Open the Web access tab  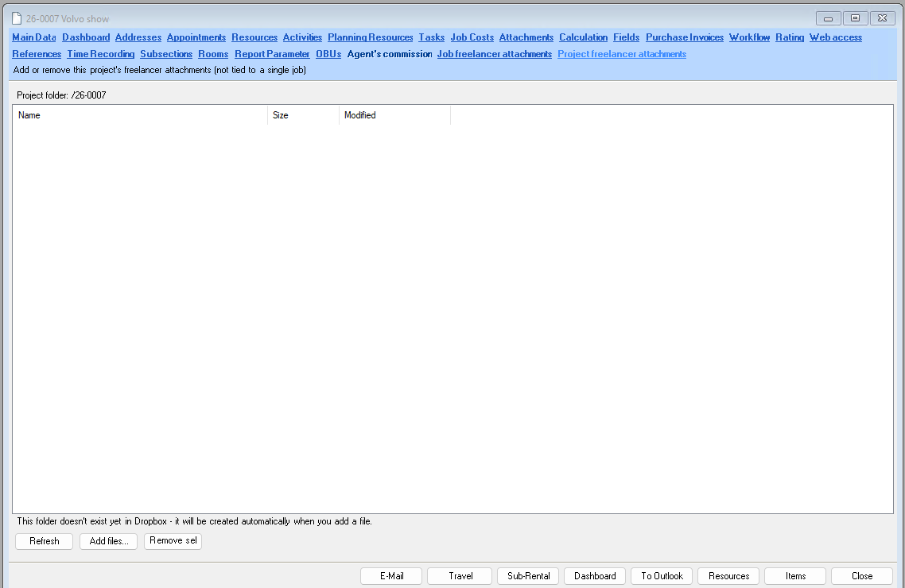click(836, 37)
